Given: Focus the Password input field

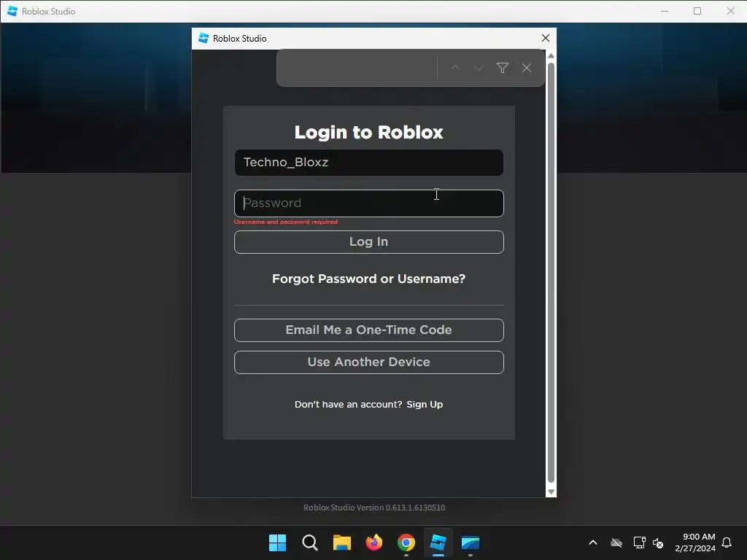Looking at the screenshot, I should coord(368,203).
